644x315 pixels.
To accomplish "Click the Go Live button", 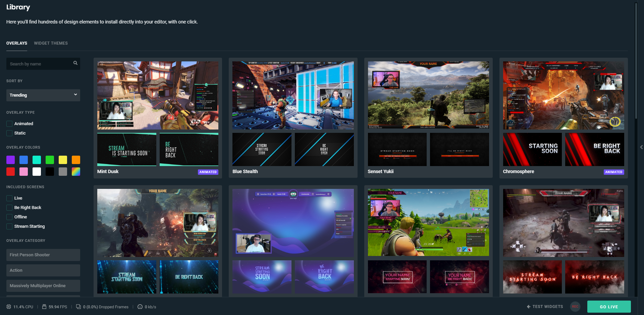I will 609,307.
